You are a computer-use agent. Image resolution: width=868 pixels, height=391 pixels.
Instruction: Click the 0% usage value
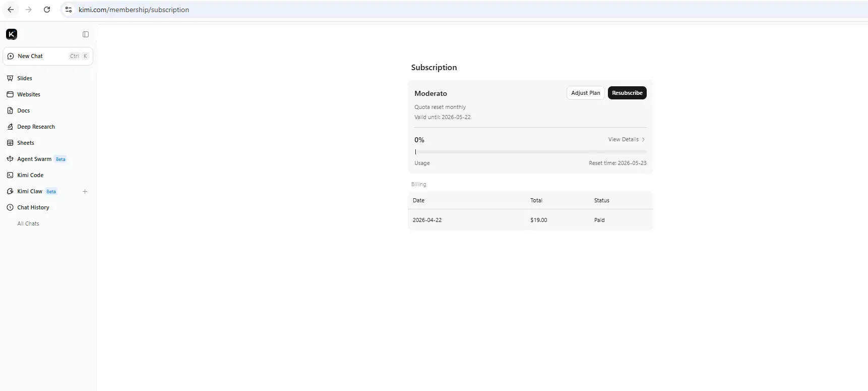[x=419, y=140]
